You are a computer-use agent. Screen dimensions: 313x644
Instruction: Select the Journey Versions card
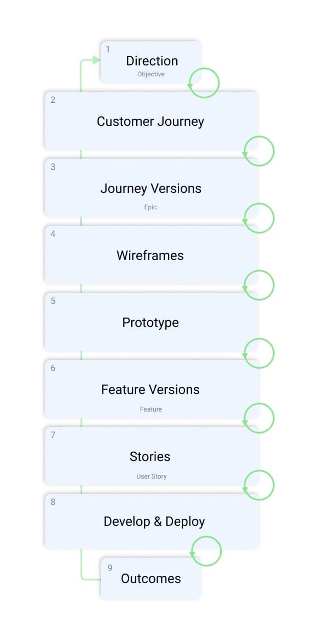pyautogui.click(x=152, y=188)
